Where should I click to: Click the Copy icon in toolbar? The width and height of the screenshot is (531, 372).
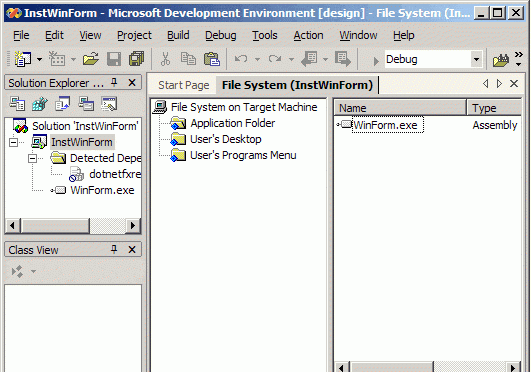pos(188,59)
